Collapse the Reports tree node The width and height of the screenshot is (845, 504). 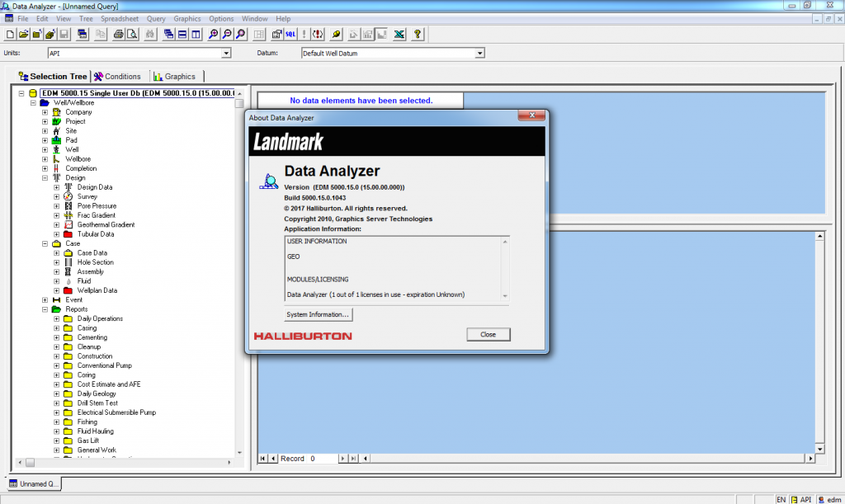(45, 309)
